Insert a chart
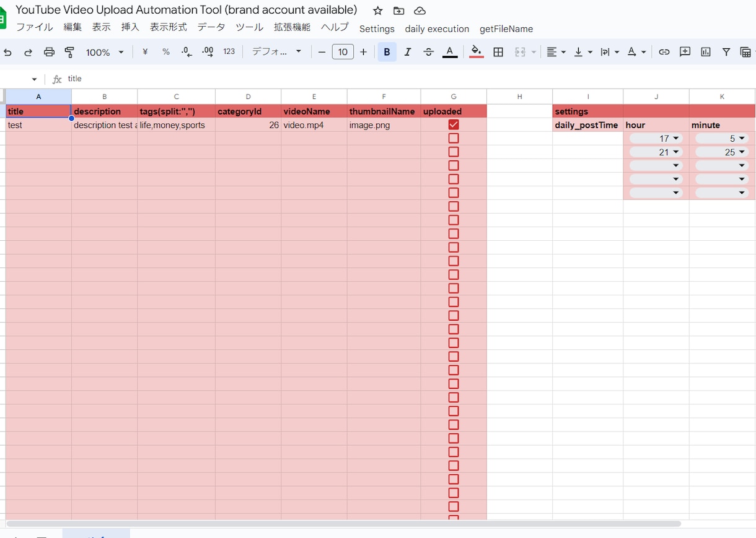 706,52
